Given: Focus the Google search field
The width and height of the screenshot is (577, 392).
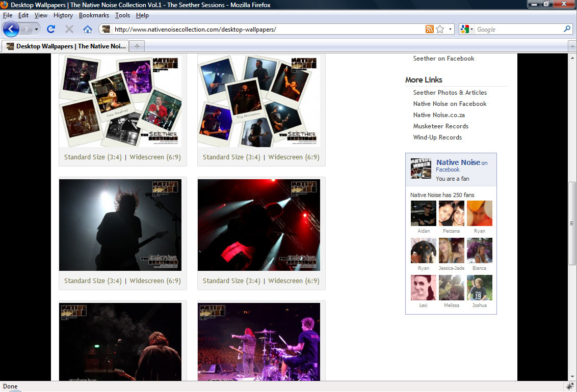Looking at the screenshot, I should [519, 30].
